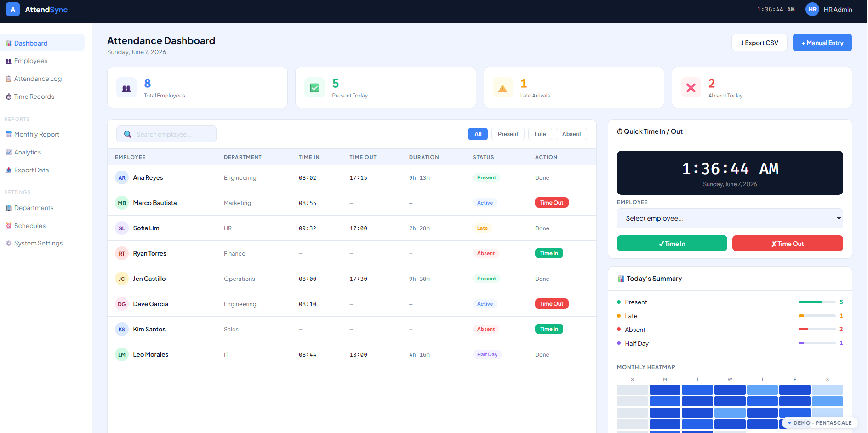
Task: Filter list by Present
Action: pos(508,134)
